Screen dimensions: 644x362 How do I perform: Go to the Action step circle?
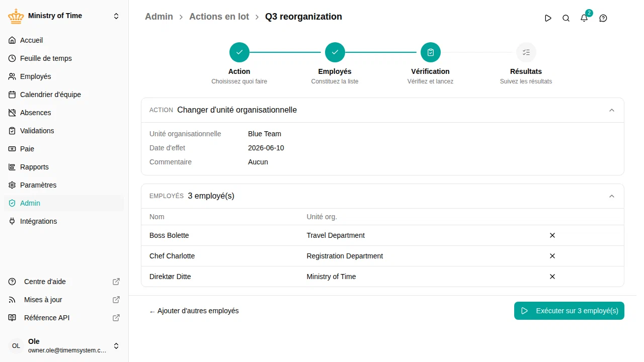[239, 52]
